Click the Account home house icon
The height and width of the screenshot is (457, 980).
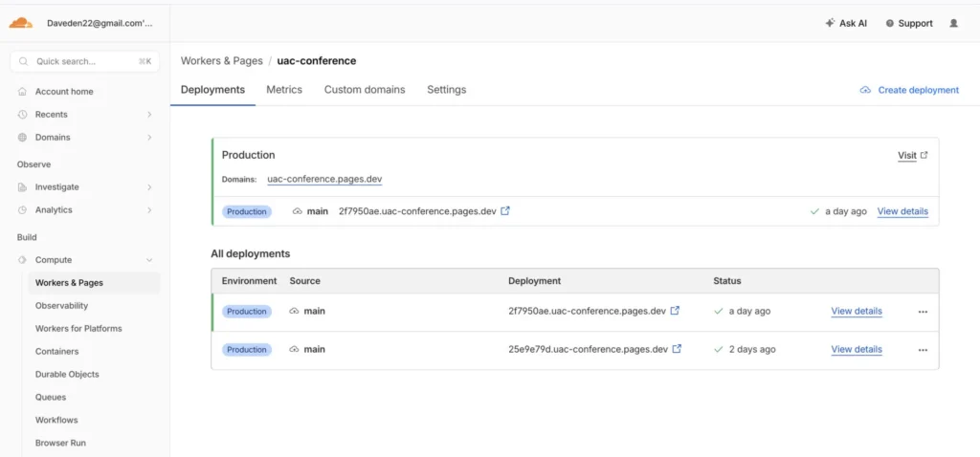pos(23,91)
